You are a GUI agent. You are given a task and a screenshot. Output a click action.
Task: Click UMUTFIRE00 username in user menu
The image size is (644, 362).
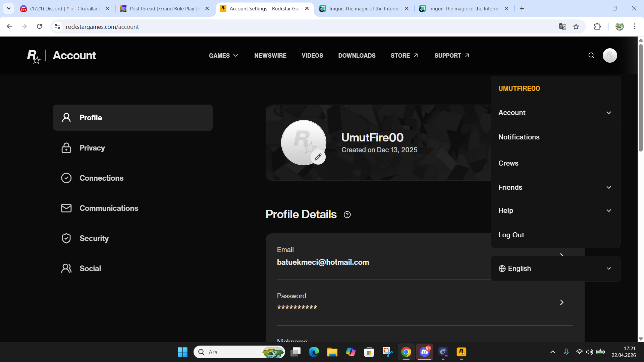click(519, 88)
